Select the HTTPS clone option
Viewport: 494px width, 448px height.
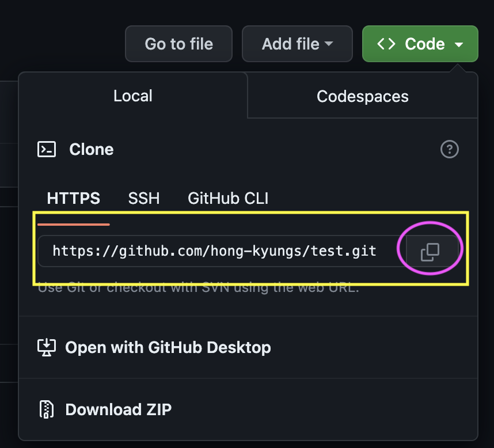tap(74, 199)
